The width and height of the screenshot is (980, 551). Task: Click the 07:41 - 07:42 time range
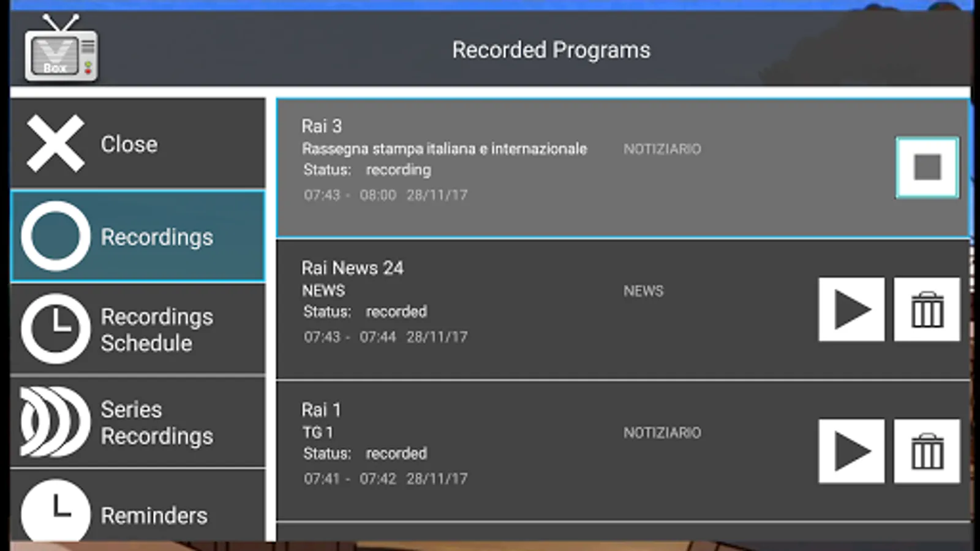(x=350, y=479)
